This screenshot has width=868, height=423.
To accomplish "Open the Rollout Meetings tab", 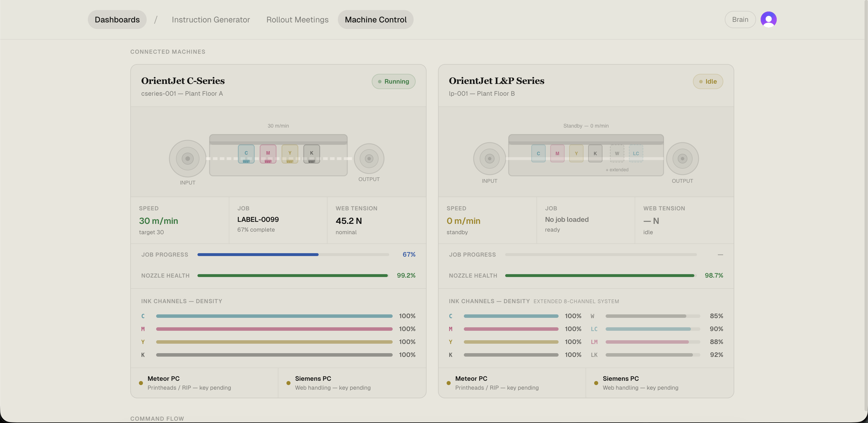I will click(297, 20).
